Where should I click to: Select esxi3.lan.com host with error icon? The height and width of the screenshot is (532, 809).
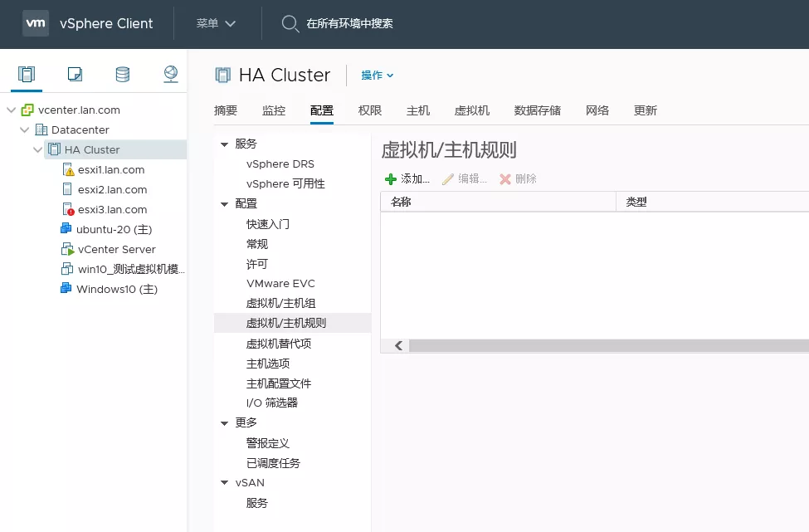112,209
